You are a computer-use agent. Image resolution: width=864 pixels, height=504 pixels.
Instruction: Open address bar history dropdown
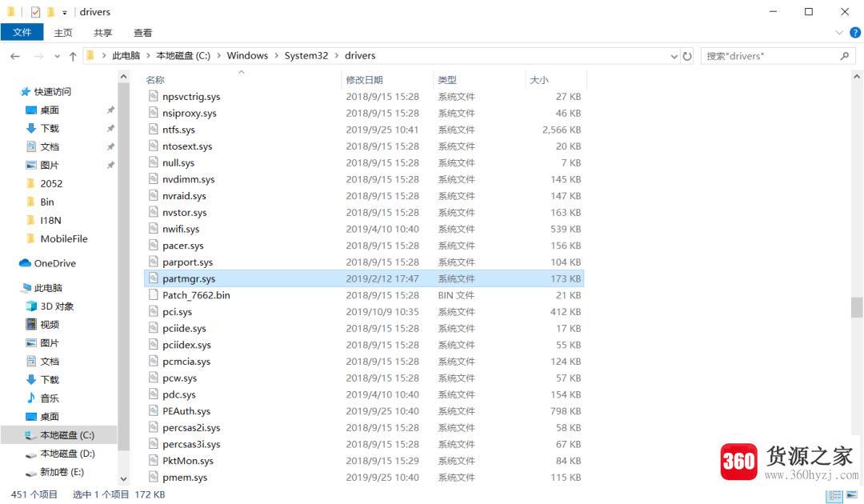coord(674,56)
